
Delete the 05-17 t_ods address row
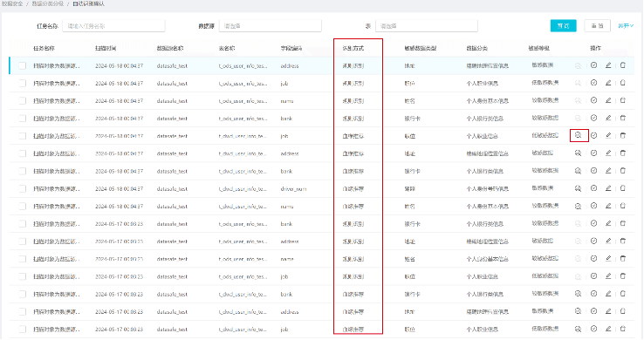[623, 241]
